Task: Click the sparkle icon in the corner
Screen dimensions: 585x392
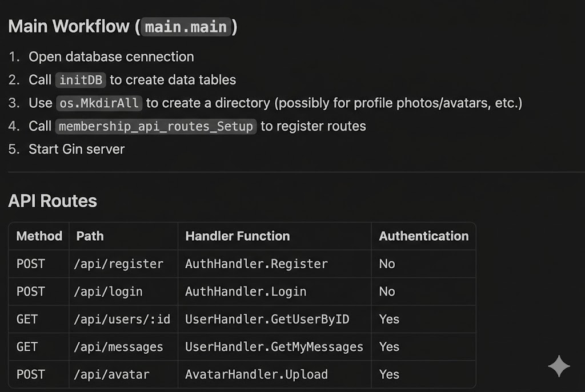Action: click(x=559, y=366)
